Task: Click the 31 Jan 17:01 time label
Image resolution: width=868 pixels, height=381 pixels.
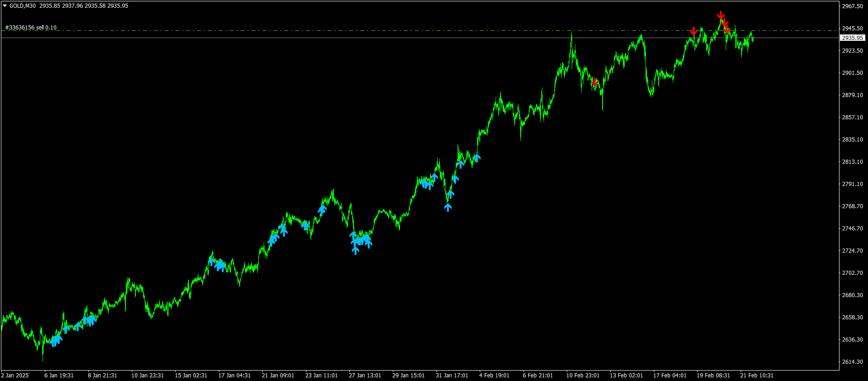Action: pyautogui.click(x=452, y=376)
